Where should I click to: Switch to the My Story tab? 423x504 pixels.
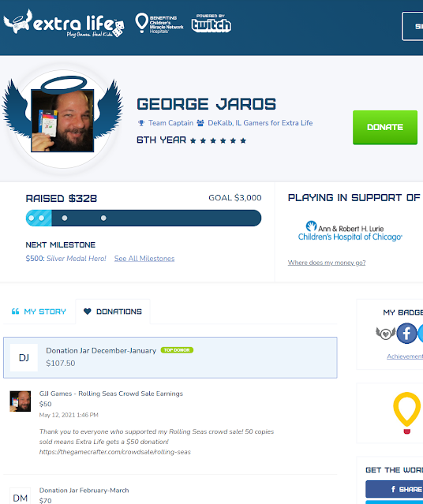pyautogui.click(x=39, y=312)
